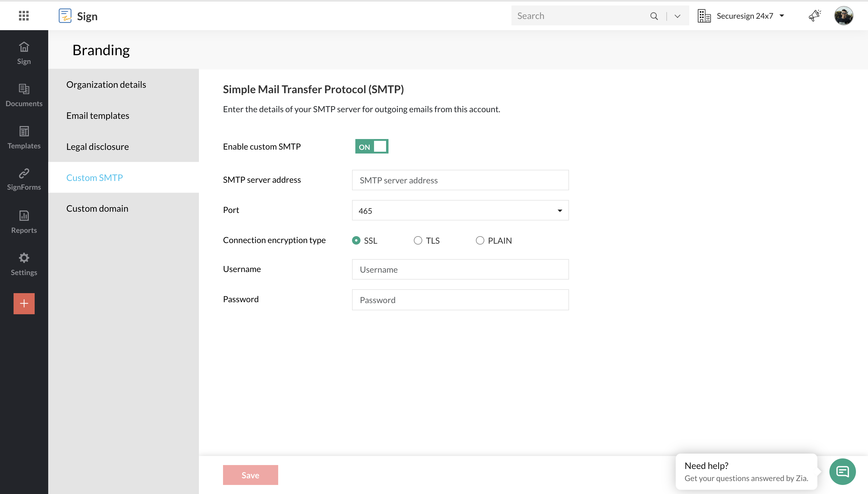Open Reports from the left sidebar
Screen dimensions: 868x494
(x=24, y=222)
